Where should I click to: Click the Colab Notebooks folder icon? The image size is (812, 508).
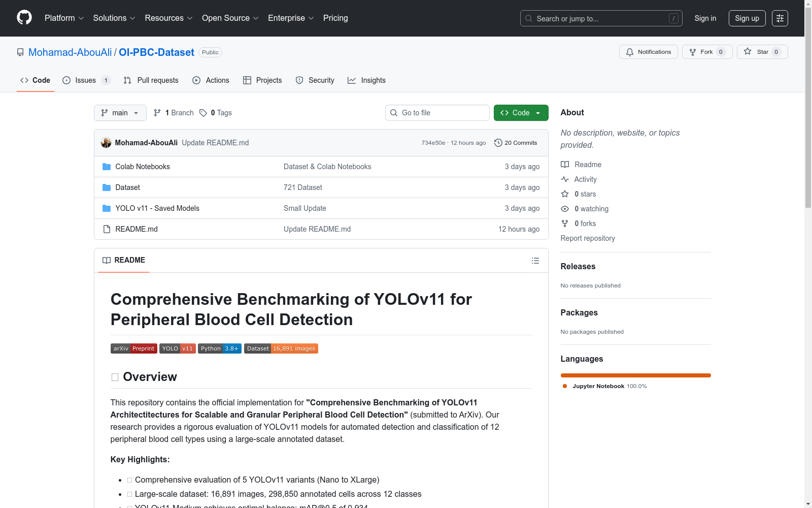tap(107, 167)
